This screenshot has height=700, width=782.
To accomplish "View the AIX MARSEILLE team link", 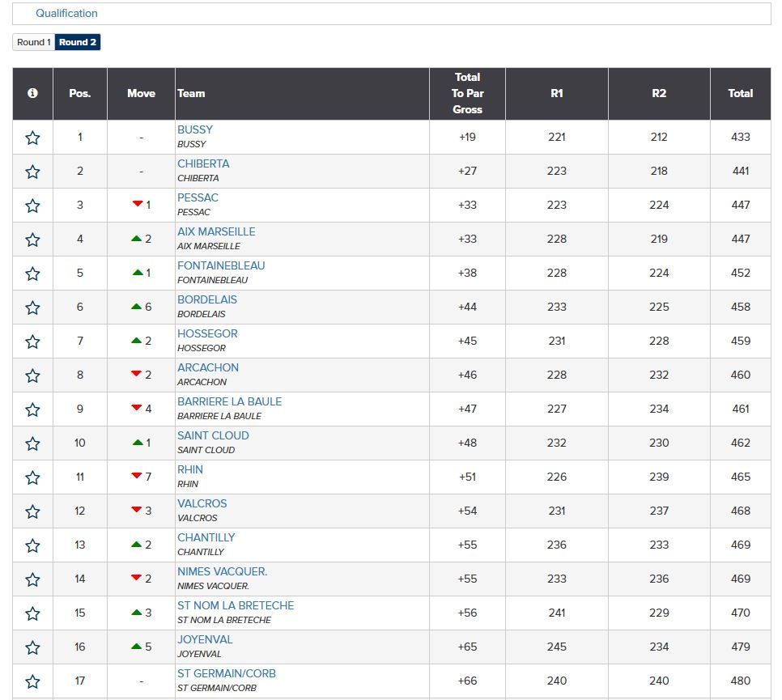I will click(x=216, y=231).
